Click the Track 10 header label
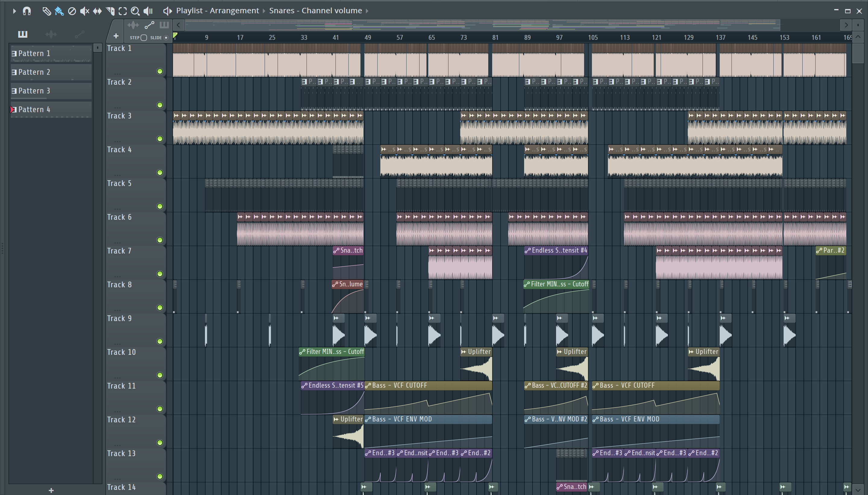868x495 pixels. point(121,352)
